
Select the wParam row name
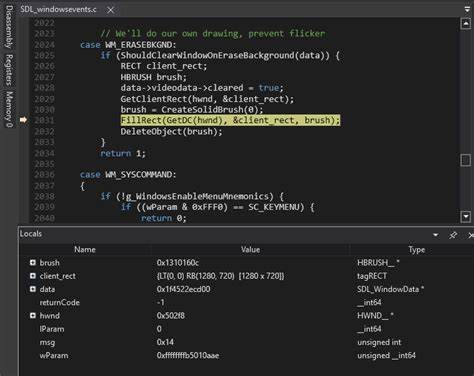pyautogui.click(x=54, y=356)
